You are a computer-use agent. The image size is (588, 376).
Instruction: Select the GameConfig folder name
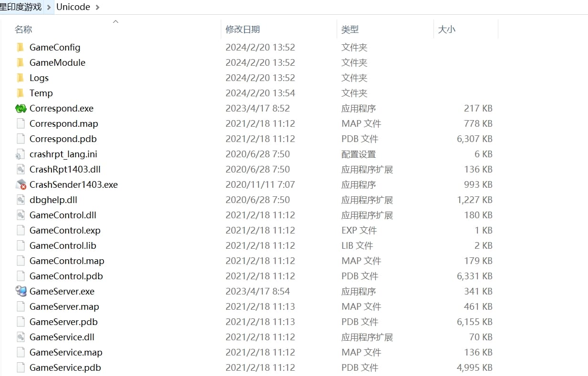click(55, 47)
